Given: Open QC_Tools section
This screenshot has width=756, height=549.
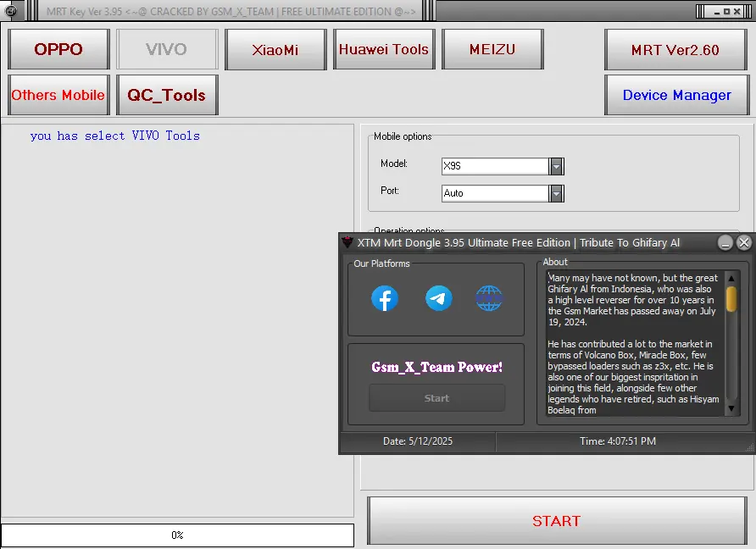Looking at the screenshot, I should (167, 95).
